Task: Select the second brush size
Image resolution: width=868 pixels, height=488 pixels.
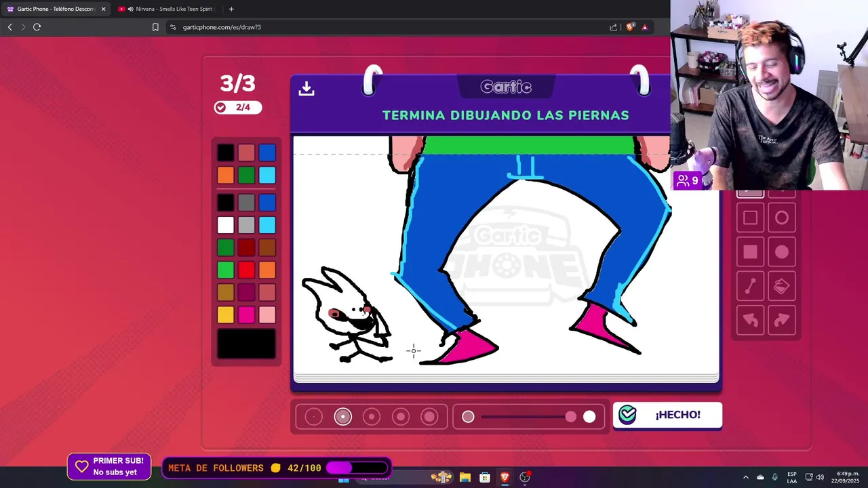Action: (x=342, y=417)
